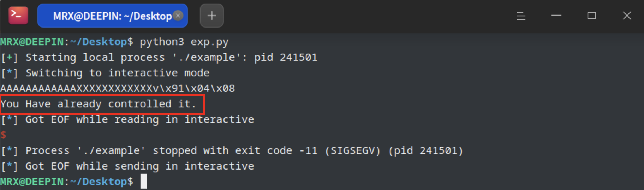This screenshot has height=190, width=644.
Task: Add a new terminal tab
Action: (x=211, y=16)
